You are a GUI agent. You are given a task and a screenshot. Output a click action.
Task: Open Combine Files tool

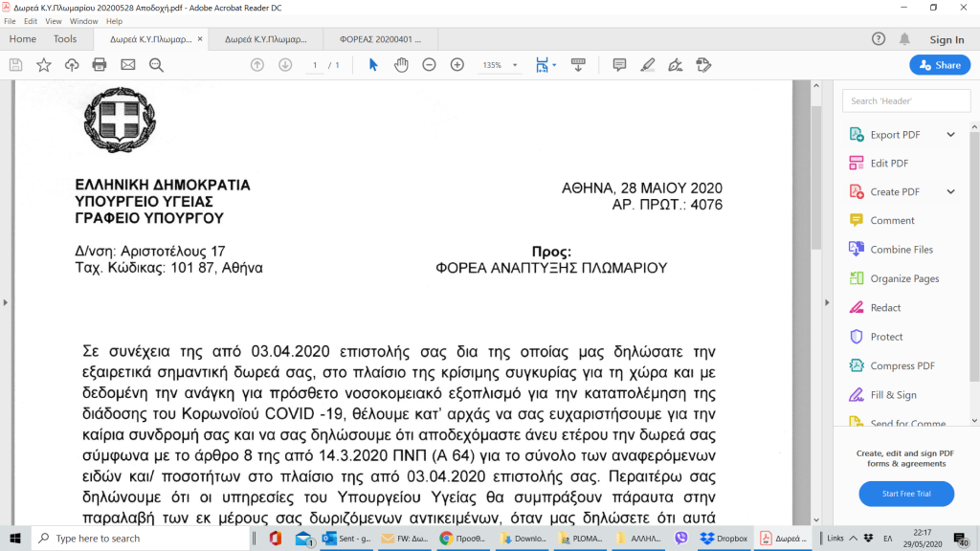pyautogui.click(x=902, y=250)
